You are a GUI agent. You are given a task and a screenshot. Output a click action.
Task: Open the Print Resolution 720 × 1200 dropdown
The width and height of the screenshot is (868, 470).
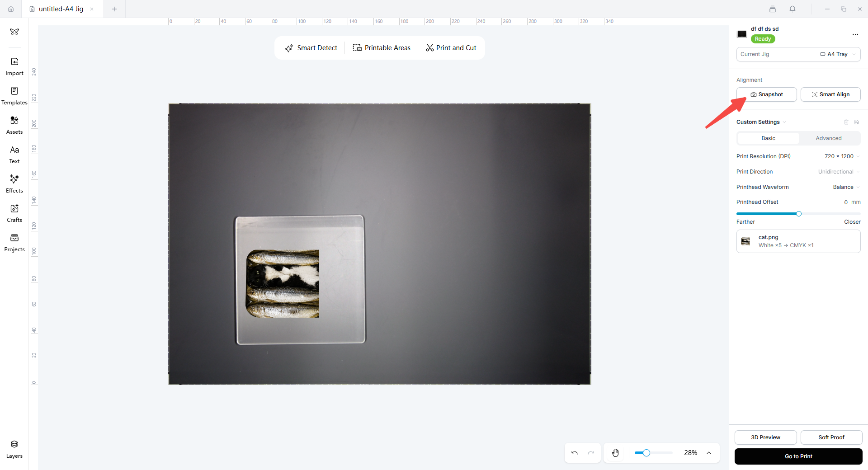842,156
